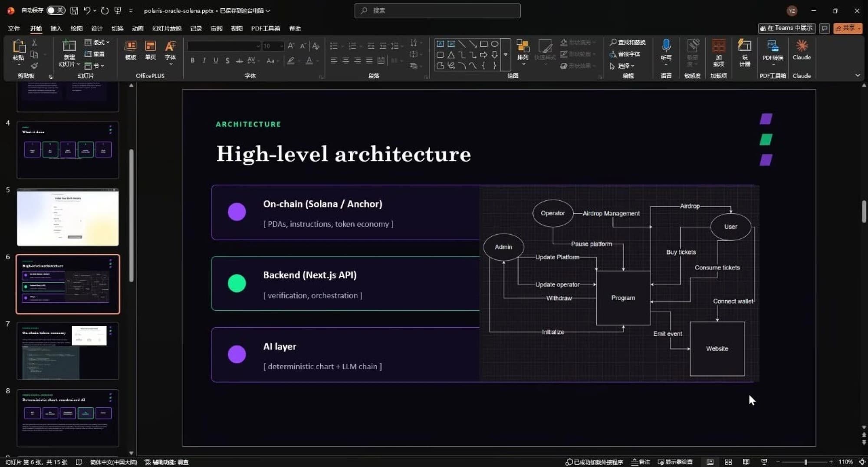This screenshot has height=467, width=868.
Task: Click the Redo arrow in title bar
Action: point(105,10)
